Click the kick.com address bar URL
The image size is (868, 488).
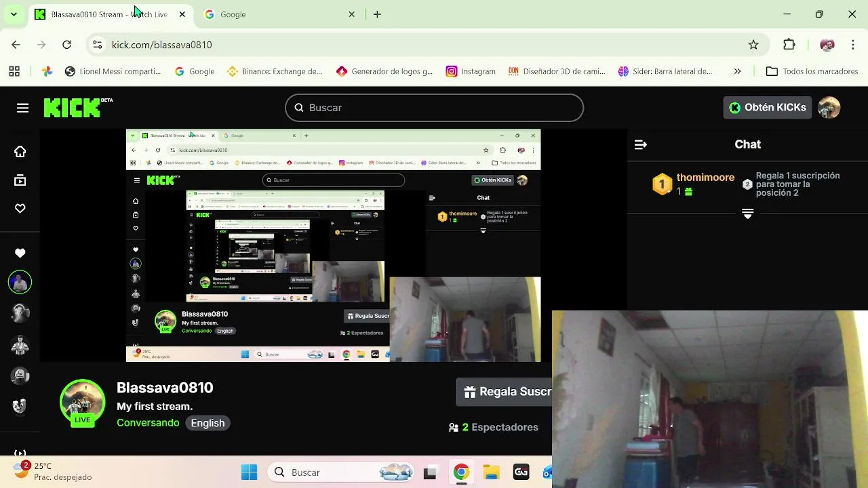[x=161, y=45]
